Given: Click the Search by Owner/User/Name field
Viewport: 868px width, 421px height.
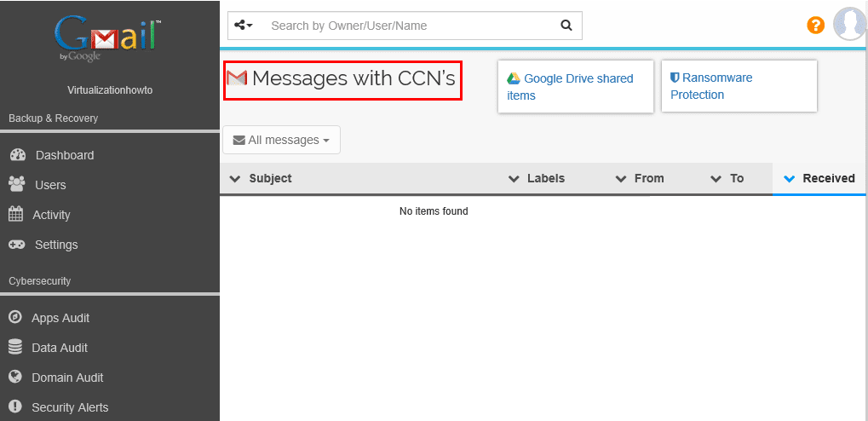Looking at the screenshot, I should pos(409,26).
